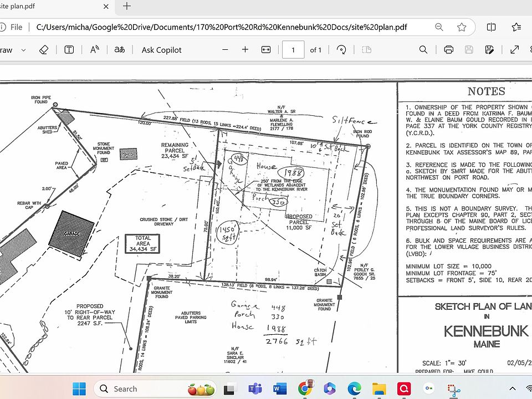The width and height of the screenshot is (532, 399).
Task: Start Read aloud for the PDF
Action: [x=94, y=50]
